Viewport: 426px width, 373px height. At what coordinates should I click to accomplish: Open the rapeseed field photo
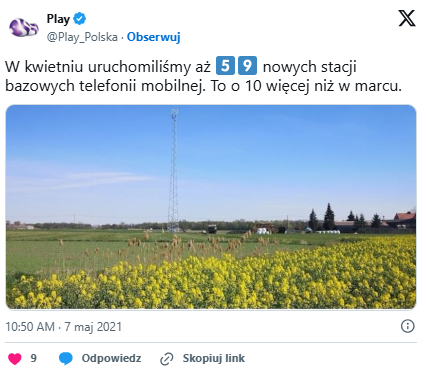(211, 207)
